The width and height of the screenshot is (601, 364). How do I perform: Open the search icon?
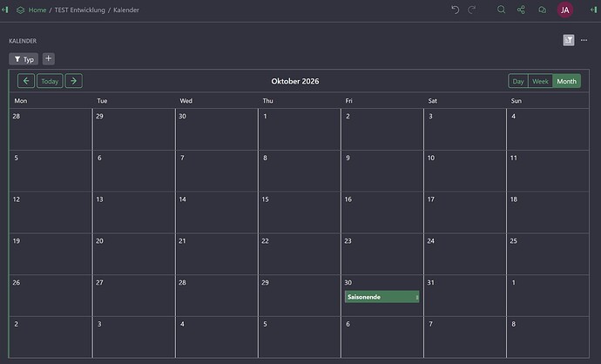pos(501,10)
